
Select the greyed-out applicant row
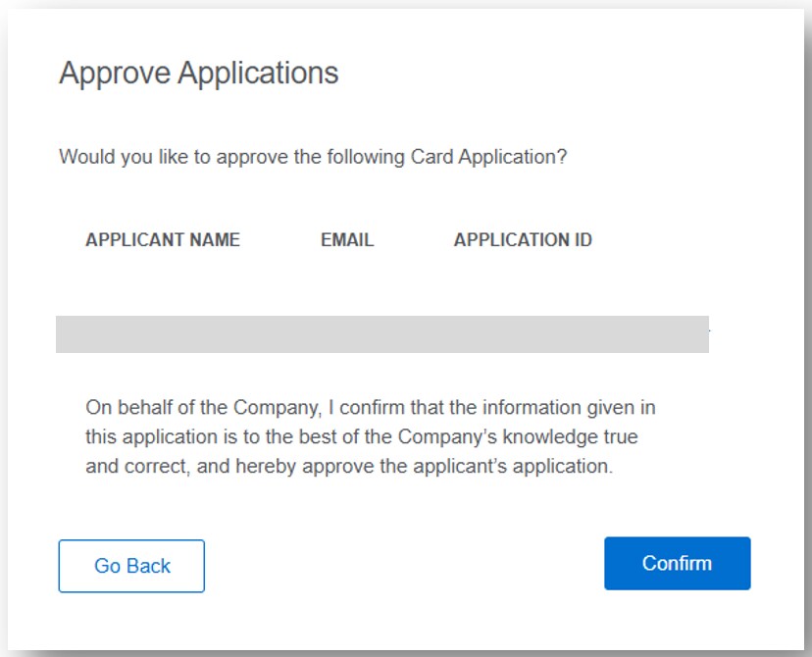(382, 334)
